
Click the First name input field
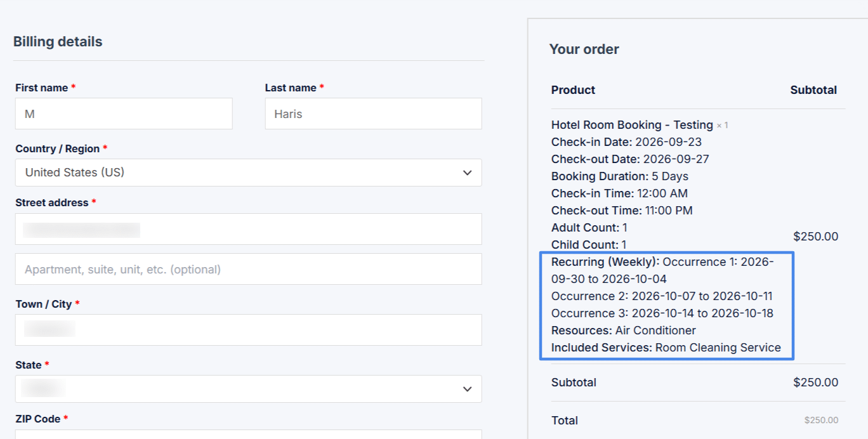coord(124,114)
